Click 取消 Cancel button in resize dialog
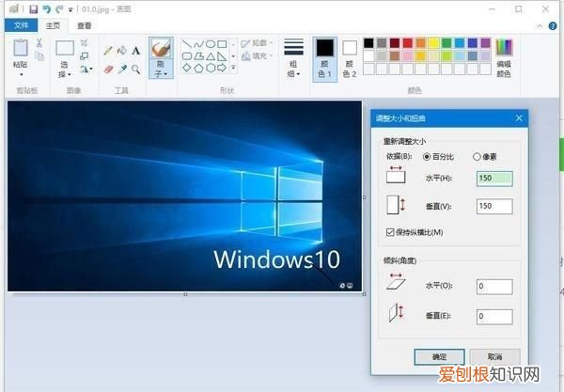 coord(494,357)
